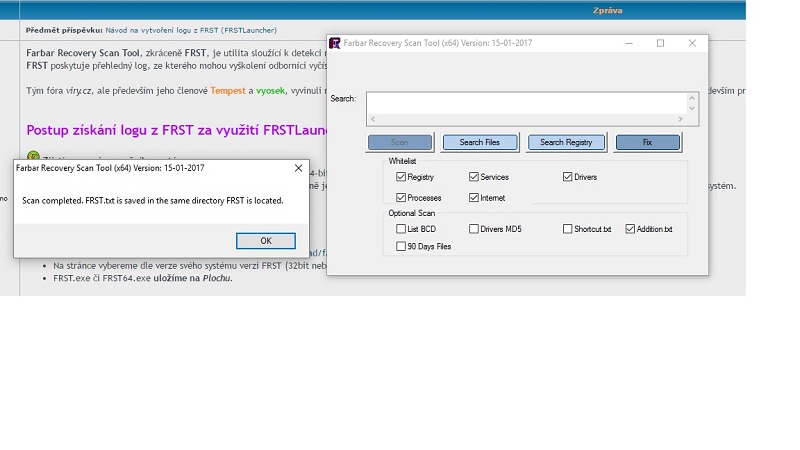This screenshot has height=450, width=800.
Task: Minimize the Farbar Recovery Scan Tool window
Action: pos(629,43)
